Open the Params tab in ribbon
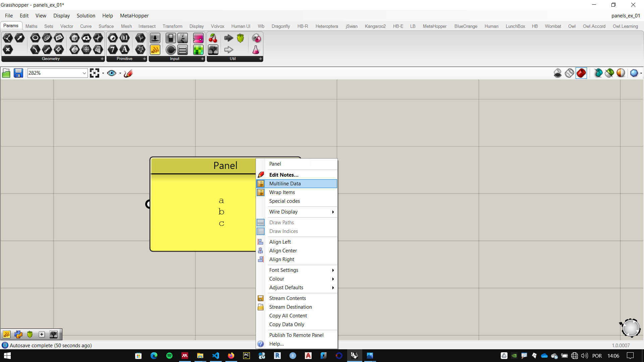The width and height of the screenshot is (644, 362). (x=10, y=26)
